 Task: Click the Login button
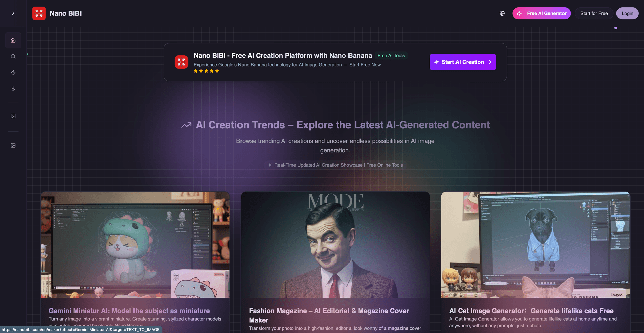627,13
